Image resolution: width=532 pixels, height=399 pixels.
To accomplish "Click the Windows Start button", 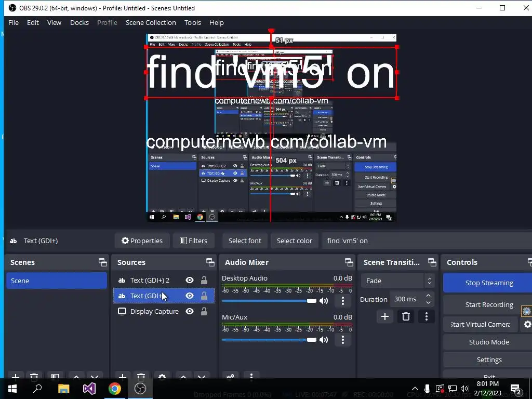I will (x=12, y=389).
